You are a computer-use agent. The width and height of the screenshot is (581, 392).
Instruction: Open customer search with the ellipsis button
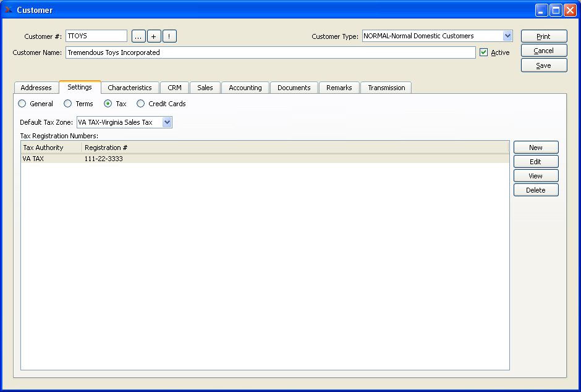(x=138, y=36)
